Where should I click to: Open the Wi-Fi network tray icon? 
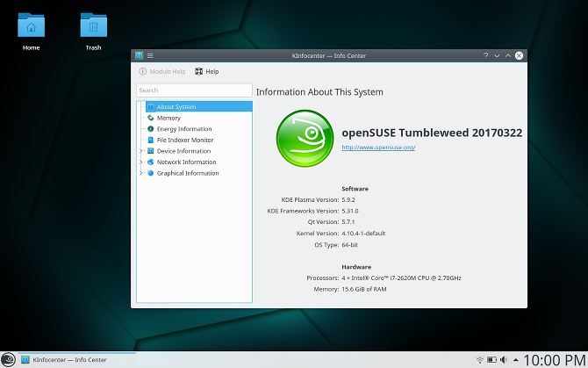coord(480,360)
